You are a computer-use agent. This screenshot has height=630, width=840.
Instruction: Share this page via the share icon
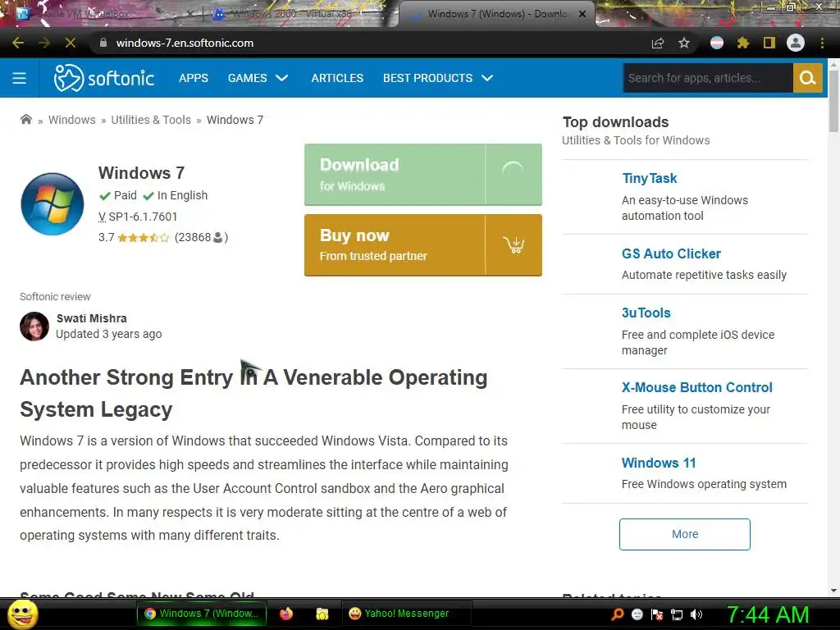tap(658, 43)
